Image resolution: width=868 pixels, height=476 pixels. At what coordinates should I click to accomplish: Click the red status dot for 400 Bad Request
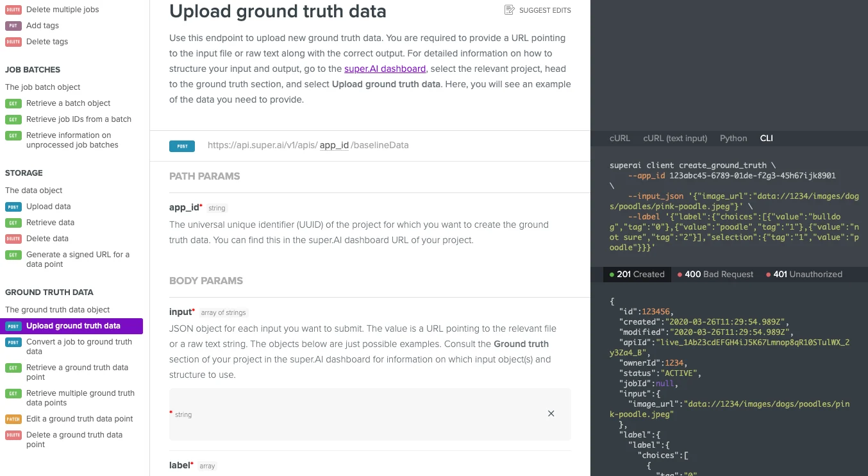tap(680, 275)
